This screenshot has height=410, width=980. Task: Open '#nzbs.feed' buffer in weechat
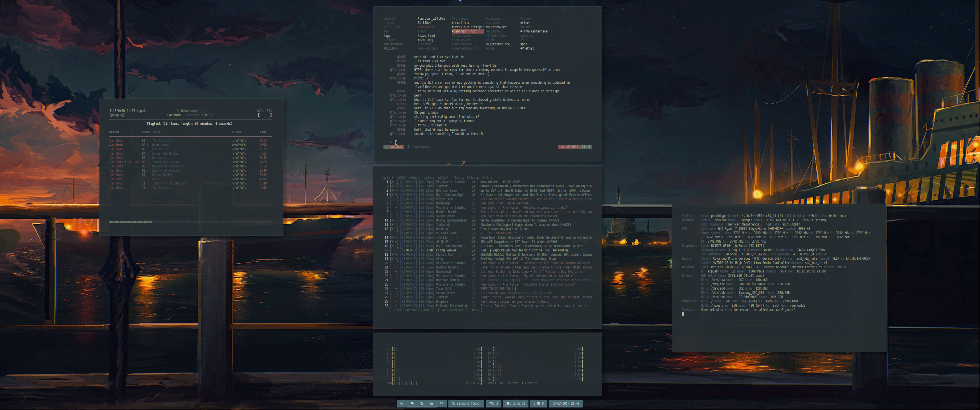click(x=426, y=36)
